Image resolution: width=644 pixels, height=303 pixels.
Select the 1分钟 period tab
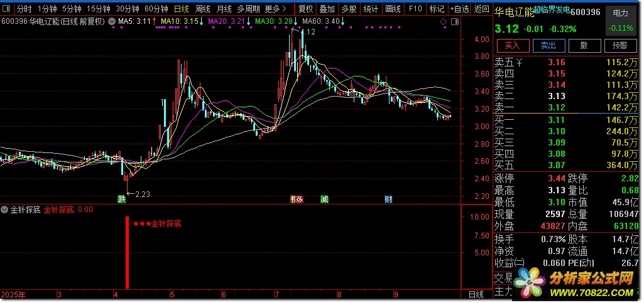click(47, 9)
